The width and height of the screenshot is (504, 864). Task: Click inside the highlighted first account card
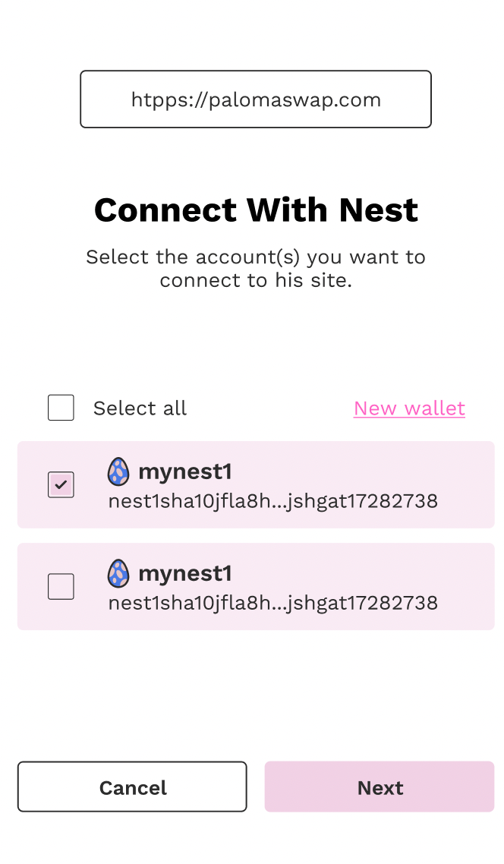(255, 484)
